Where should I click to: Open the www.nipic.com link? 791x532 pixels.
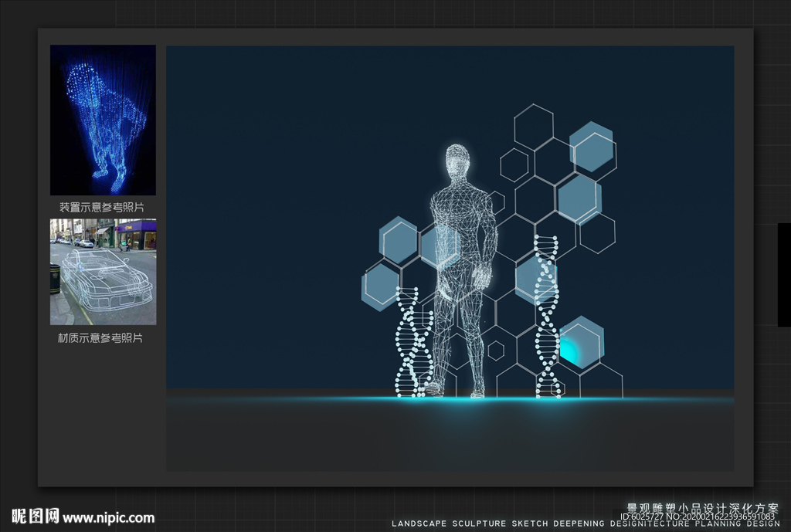[108, 518]
